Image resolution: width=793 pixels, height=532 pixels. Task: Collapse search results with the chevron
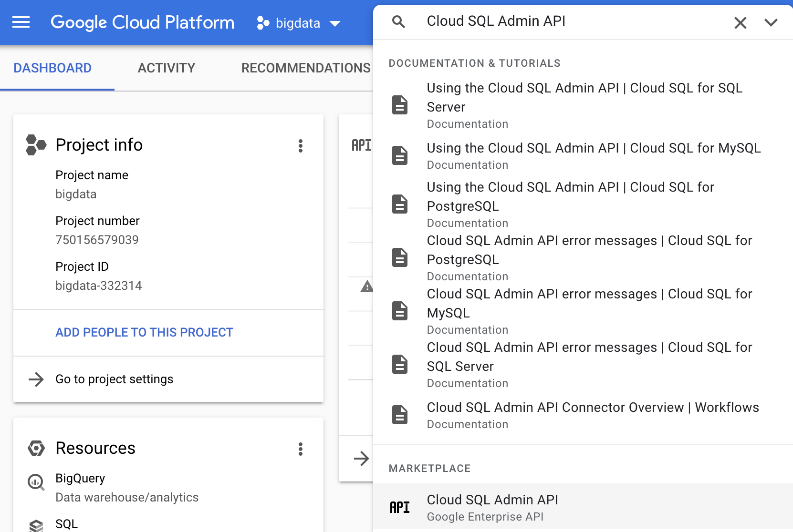click(x=771, y=22)
